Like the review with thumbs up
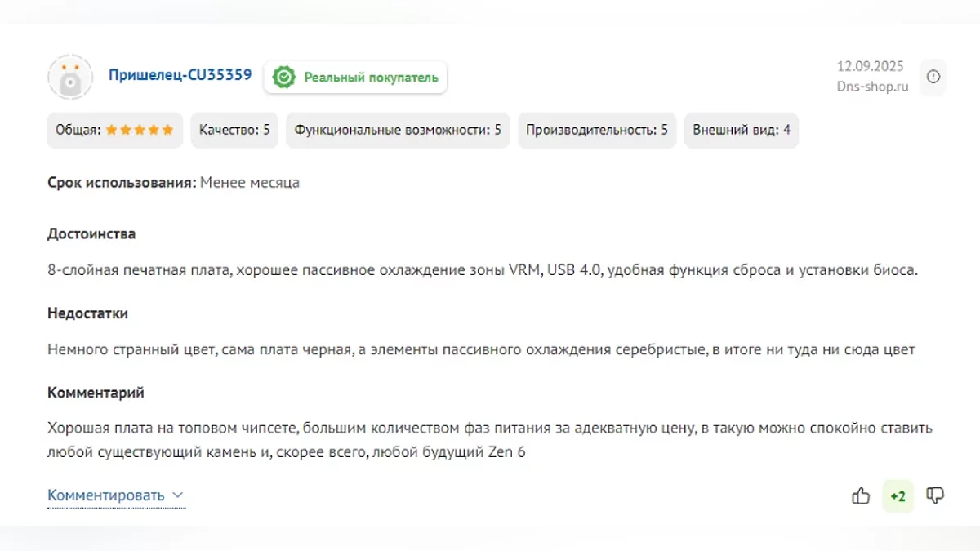This screenshot has height=551, width=980. [x=861, y=496]
